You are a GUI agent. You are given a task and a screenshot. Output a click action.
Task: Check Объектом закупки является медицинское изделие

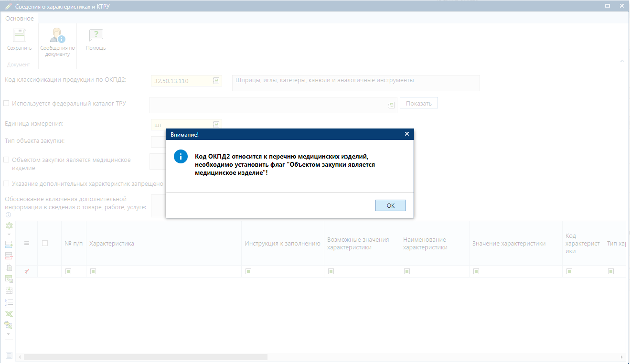pyautogui.click(x=6, y=160)
